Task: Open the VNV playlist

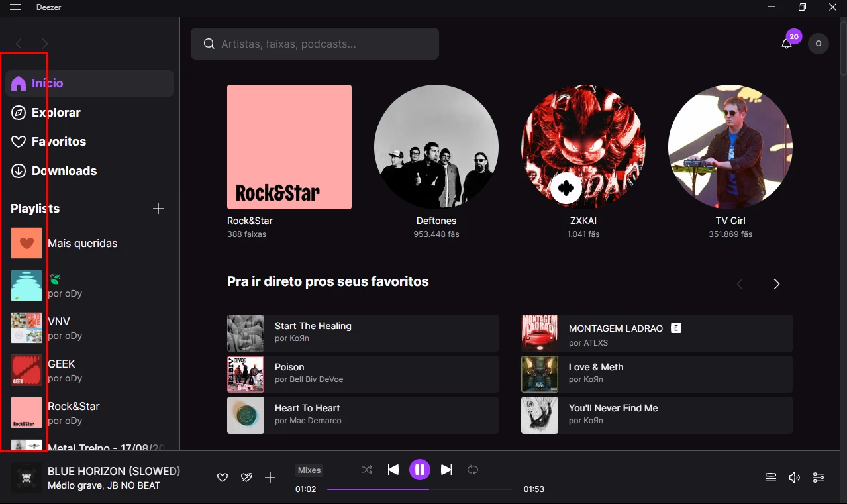Action: [x=89, y=328]
